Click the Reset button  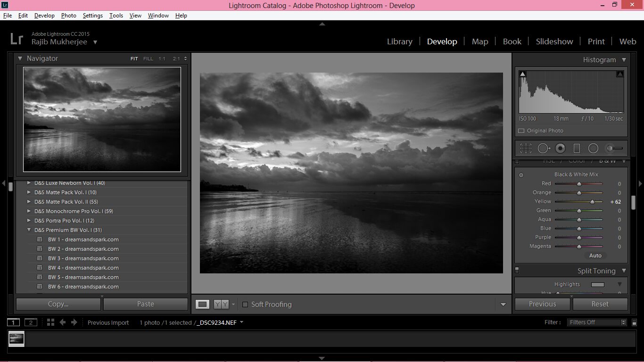coord(600,304)
